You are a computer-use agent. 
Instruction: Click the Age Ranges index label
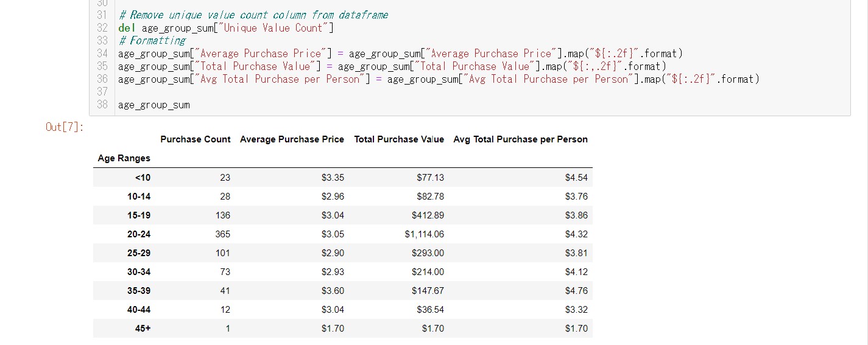124,158
